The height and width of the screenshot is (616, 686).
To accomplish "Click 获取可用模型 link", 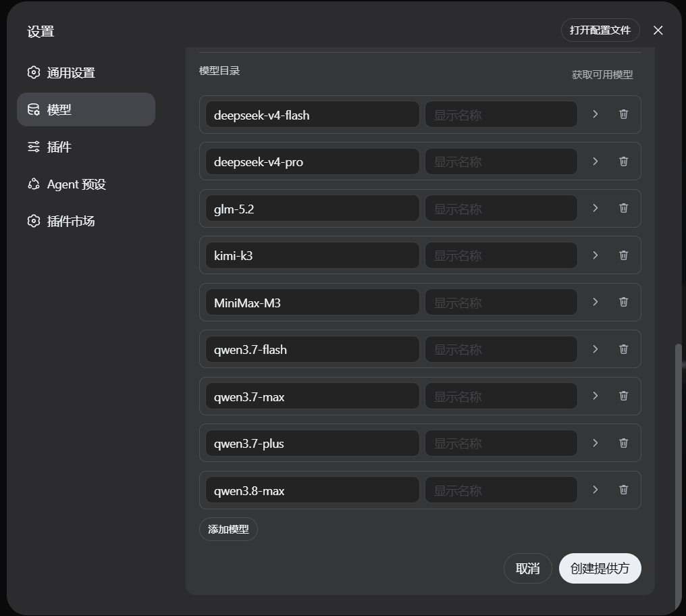I will [x=602, y=75].
